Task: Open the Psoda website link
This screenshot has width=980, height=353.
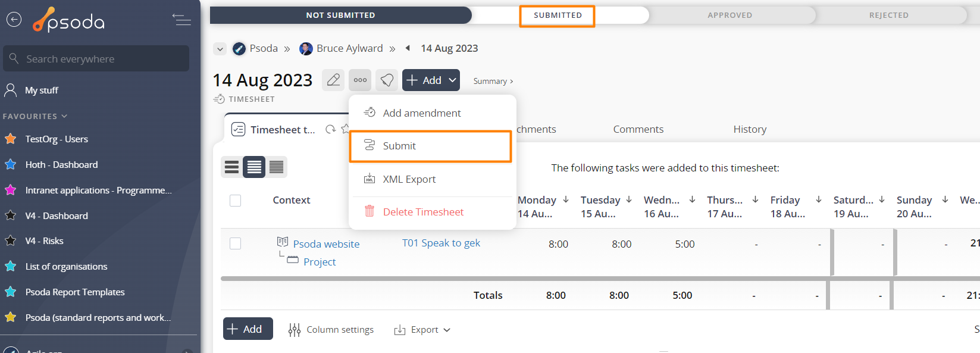Action: point(326,244)
